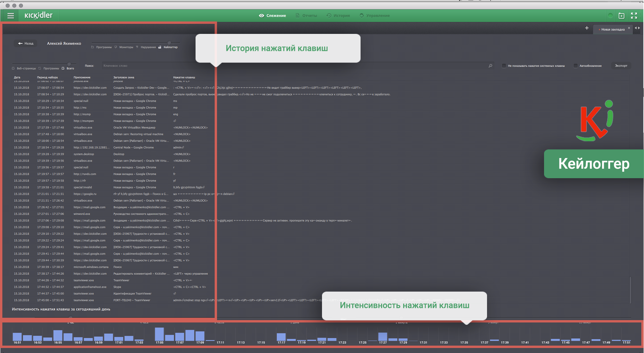Open the hamburger main menu
644x353 pixels.
tap(11, 16)
